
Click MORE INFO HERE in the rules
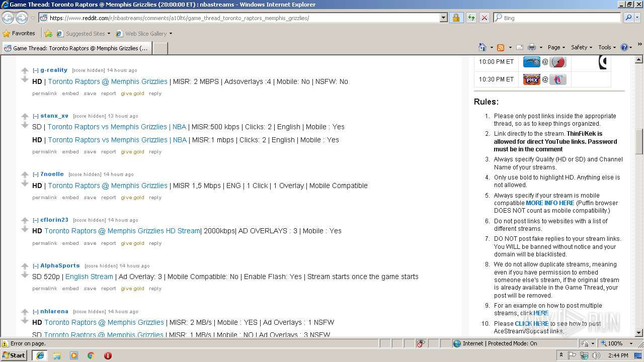550,203
